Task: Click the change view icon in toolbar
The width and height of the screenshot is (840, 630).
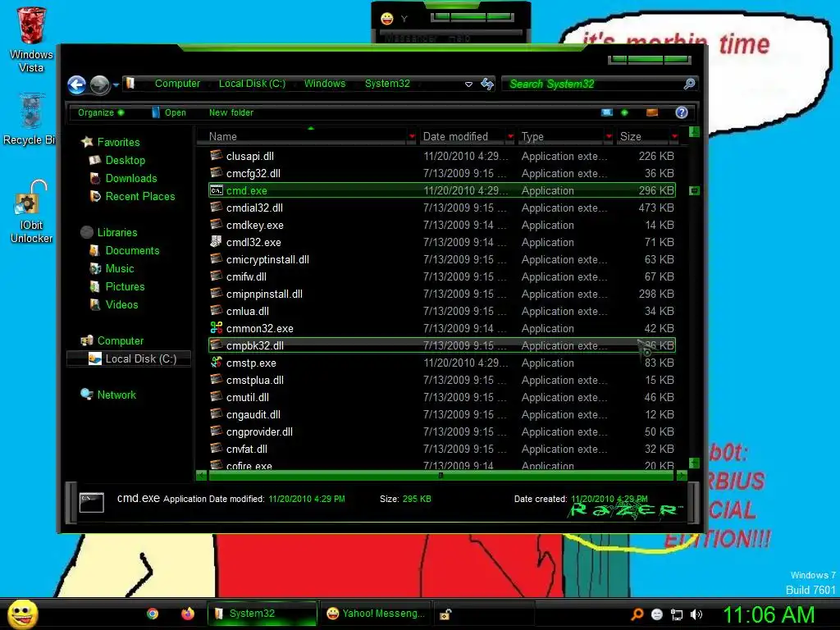Action: [606, 112]
